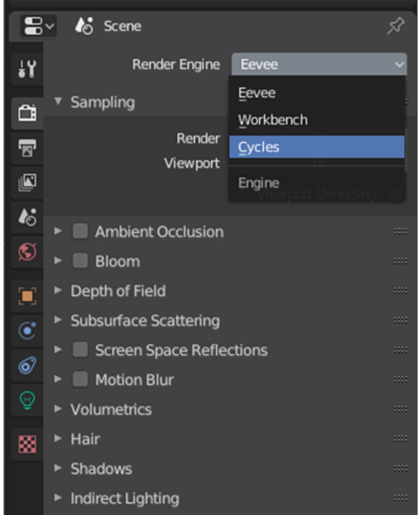Open the editor type dropdown
The height and width of the screenshot is (515, 420).
point(38,26)
